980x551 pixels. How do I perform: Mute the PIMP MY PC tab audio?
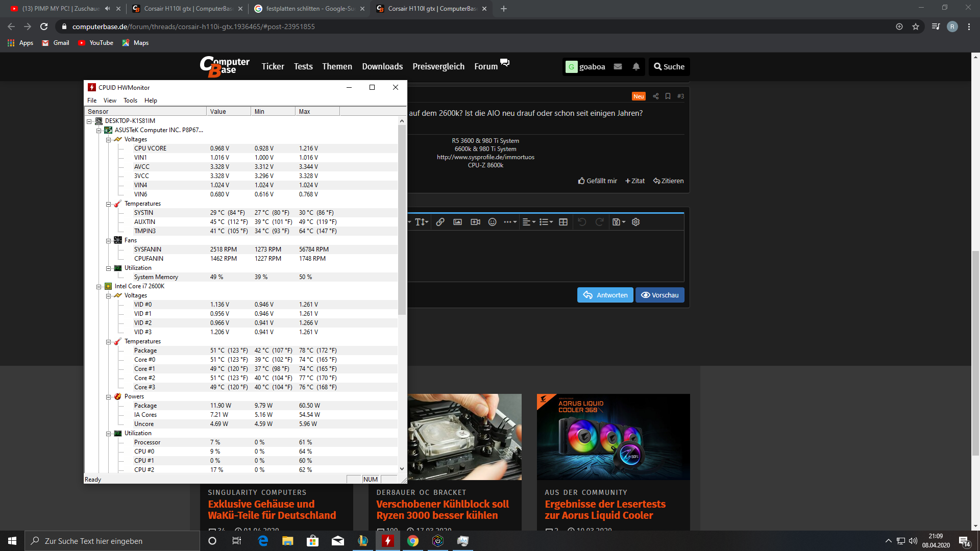(107, 9)
